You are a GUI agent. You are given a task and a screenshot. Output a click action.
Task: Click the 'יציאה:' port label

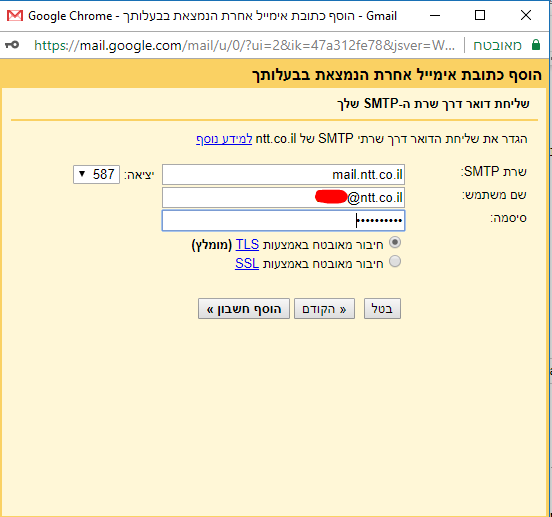(x=139, y=175)
